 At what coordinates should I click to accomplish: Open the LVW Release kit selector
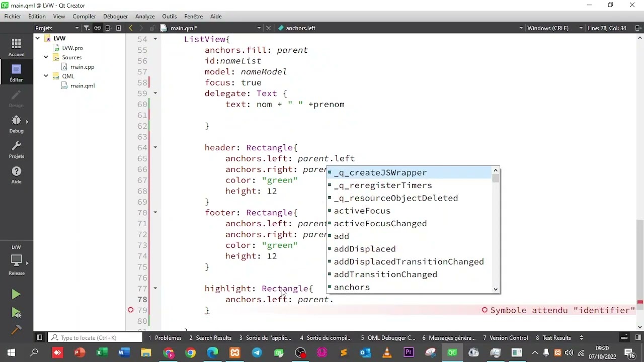16,261
